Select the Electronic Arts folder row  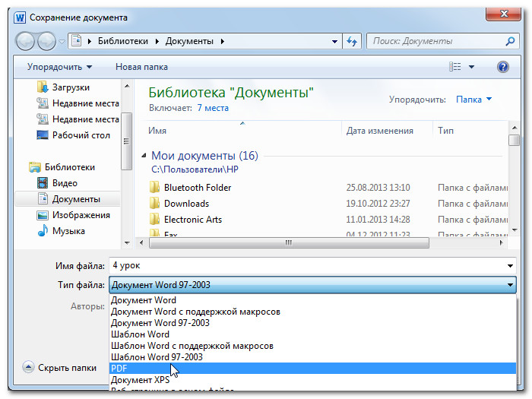pyautogui.click(x=328, y=220)
